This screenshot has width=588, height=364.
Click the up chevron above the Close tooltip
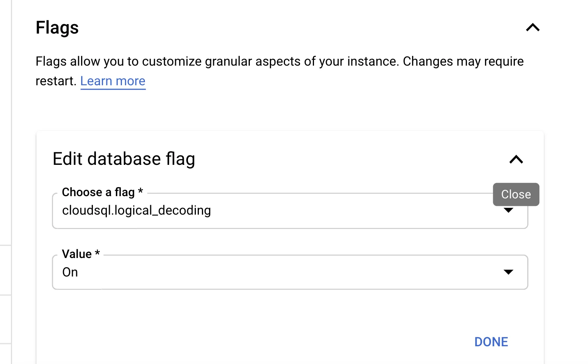pos(516,160)
